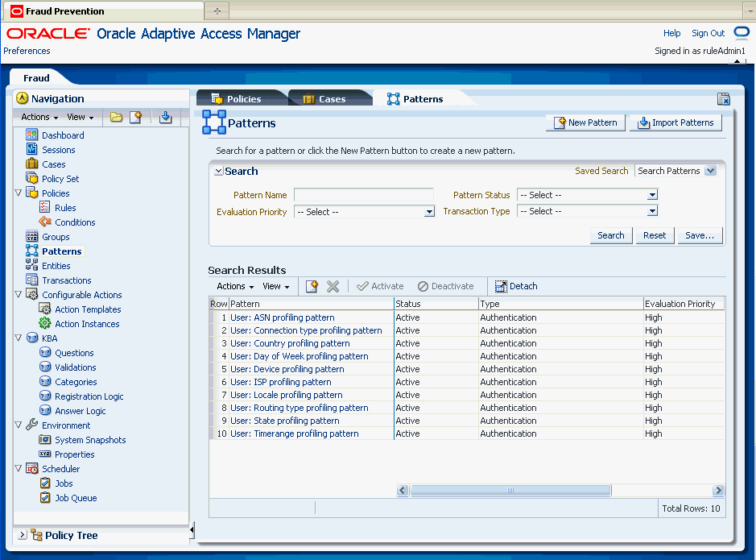Click the Action Templates icon

point(45,309)
